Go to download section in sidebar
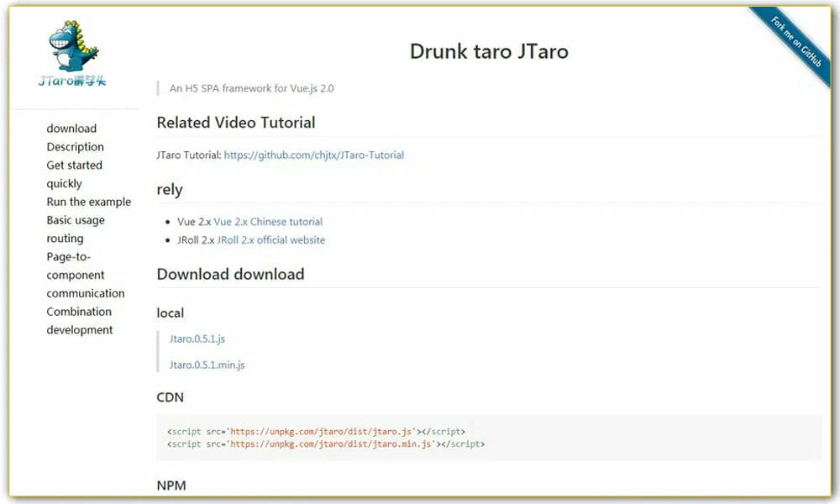840x504 pixels. 71,129
